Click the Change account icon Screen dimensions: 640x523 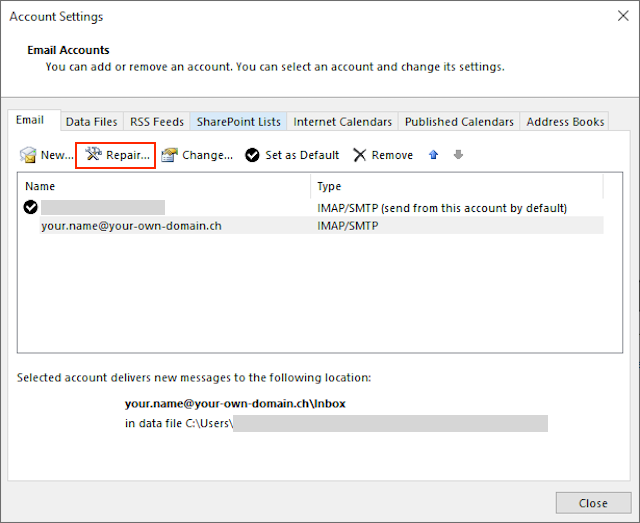[x=169, y=155]
